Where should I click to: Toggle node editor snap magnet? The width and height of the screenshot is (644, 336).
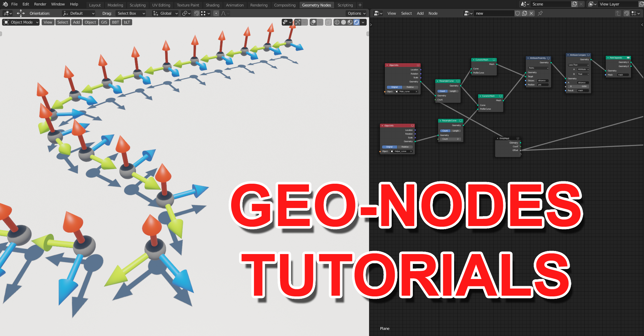627,13
